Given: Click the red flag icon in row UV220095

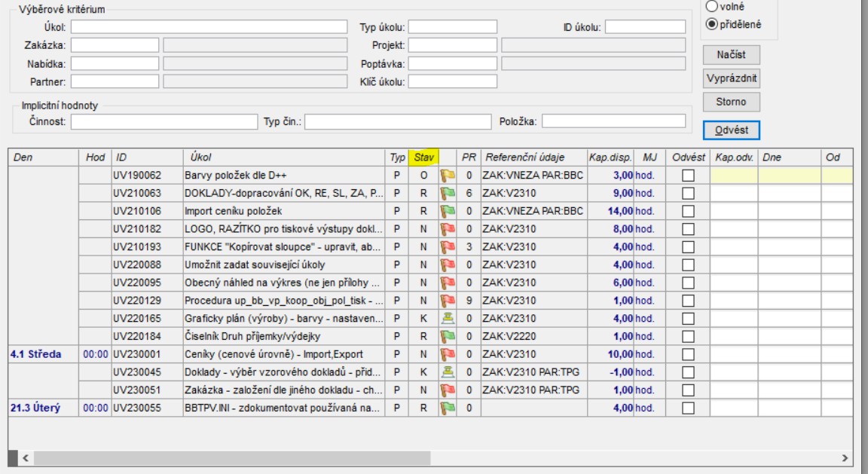Looking at the screenshot, I should point(448,283).
